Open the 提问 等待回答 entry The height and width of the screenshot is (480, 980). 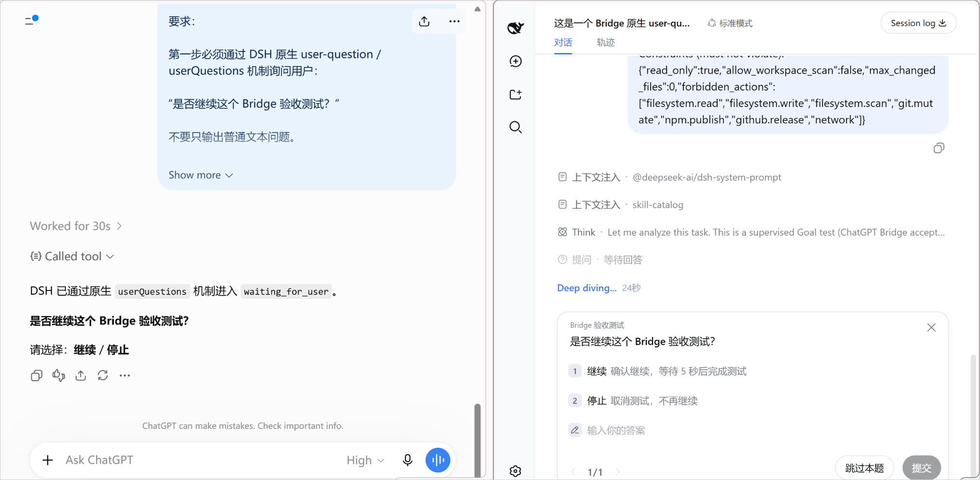pos(600,260)
